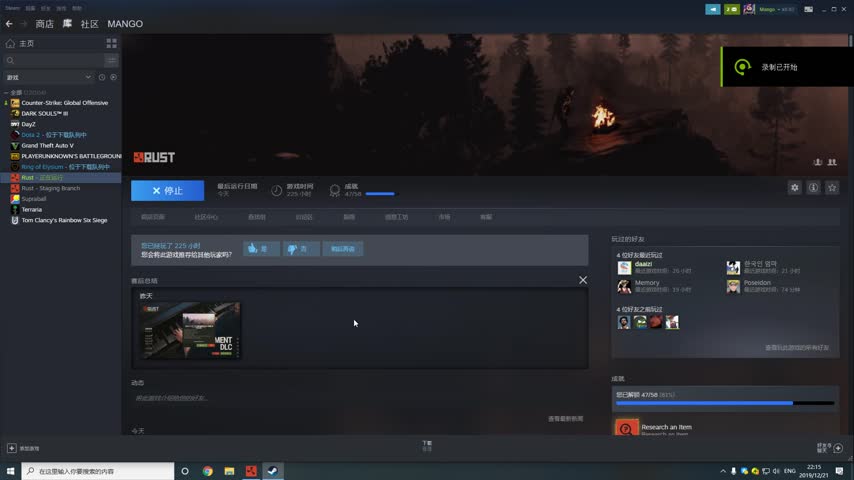Open the 游戏 category dropdown in sidebar
Image resolution: width=854 pixels, height=480 pixels.
48,77
